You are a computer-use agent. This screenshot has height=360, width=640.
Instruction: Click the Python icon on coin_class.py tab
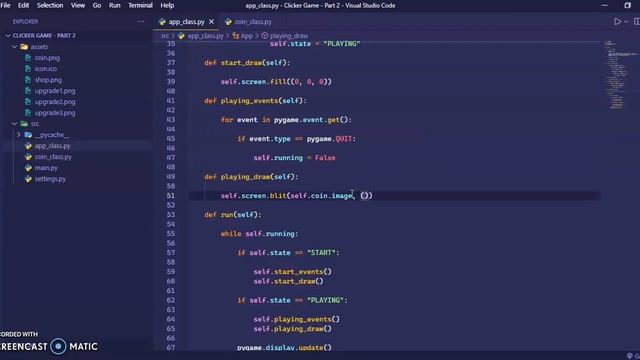coord(228,22)
